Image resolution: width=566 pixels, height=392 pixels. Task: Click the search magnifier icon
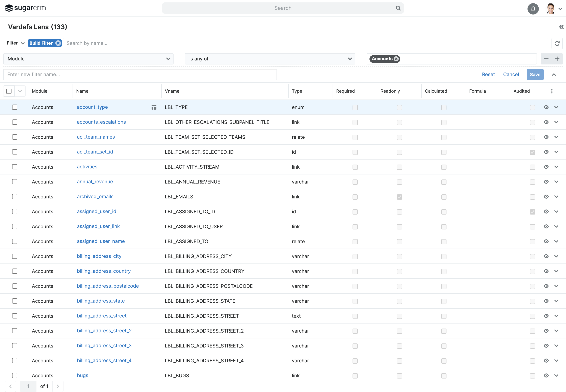click(398, 8)
